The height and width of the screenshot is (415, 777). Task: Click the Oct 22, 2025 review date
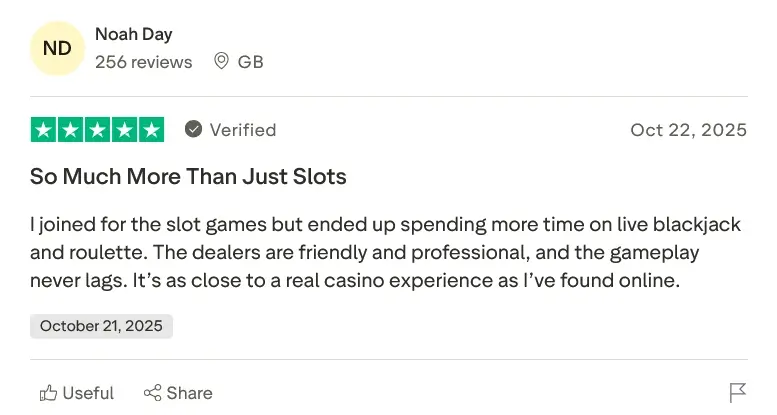[688, 130]
